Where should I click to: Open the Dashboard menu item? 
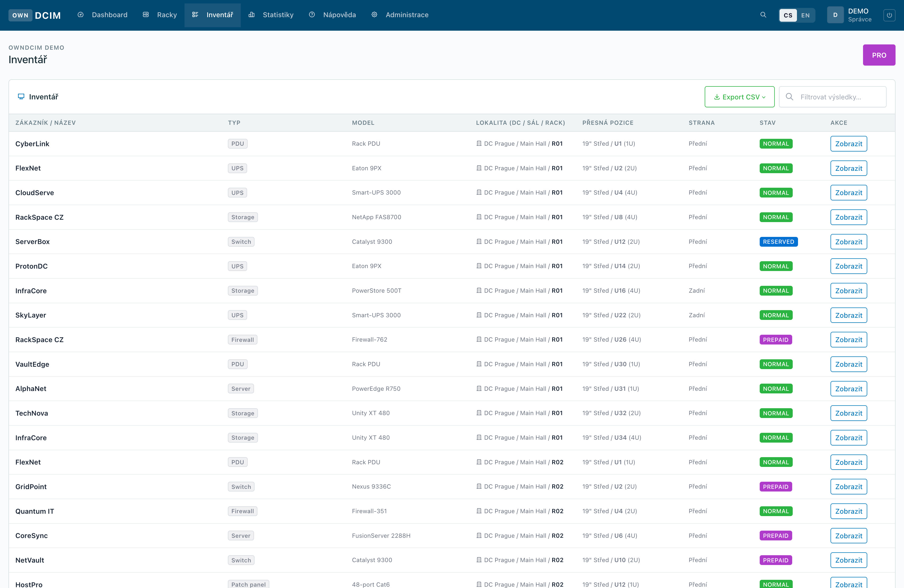click(x=103, y=15)
